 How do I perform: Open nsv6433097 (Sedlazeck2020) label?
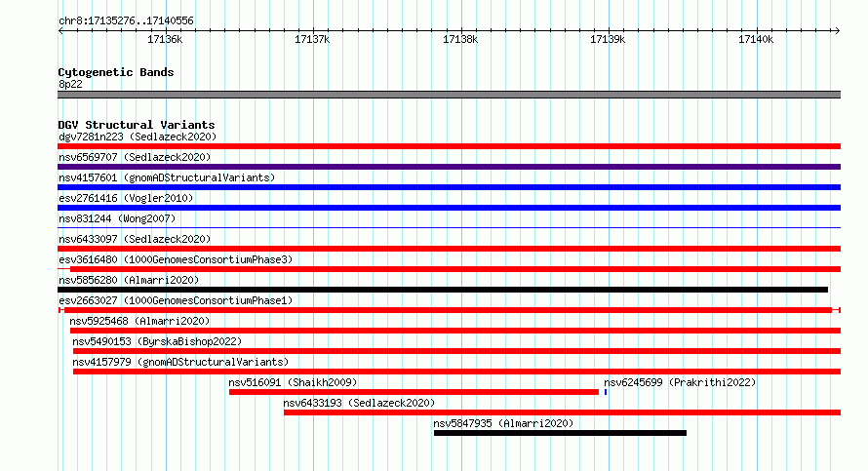[x=135, y=239]
